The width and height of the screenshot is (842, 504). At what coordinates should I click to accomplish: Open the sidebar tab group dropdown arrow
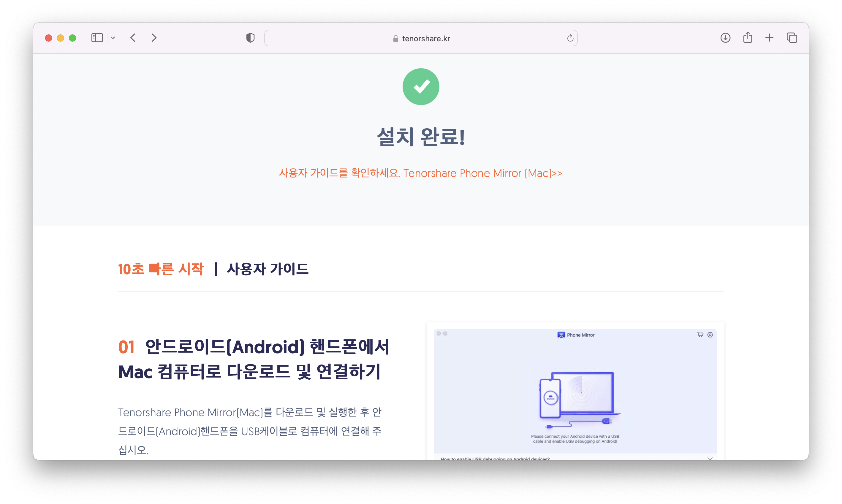tap(113, 38)
